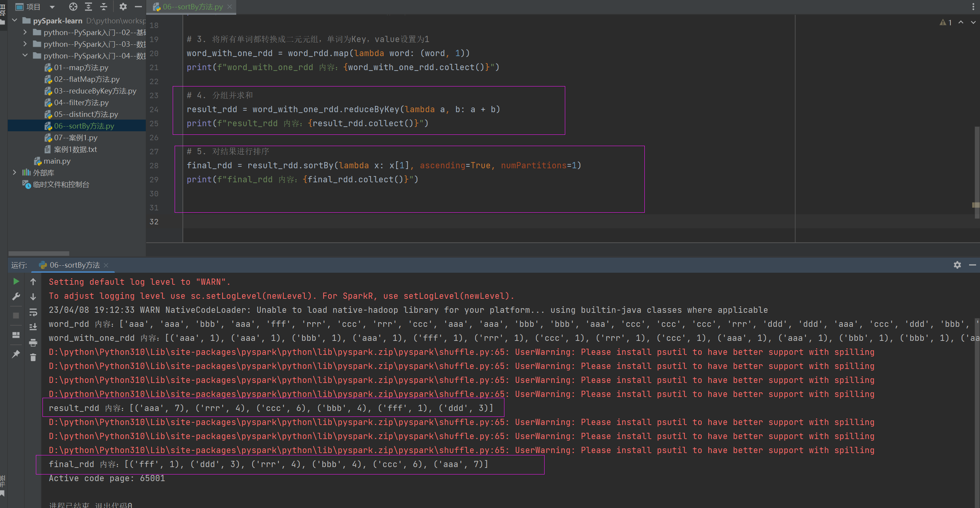
Task: Jump to next highlighted problem arrow
Action: (973, 22)
